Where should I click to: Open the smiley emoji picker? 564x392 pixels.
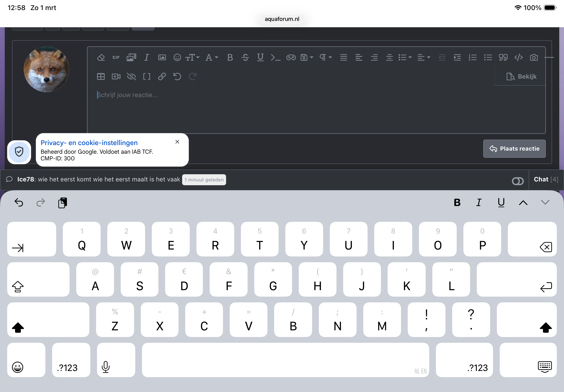tap(177, 57)
